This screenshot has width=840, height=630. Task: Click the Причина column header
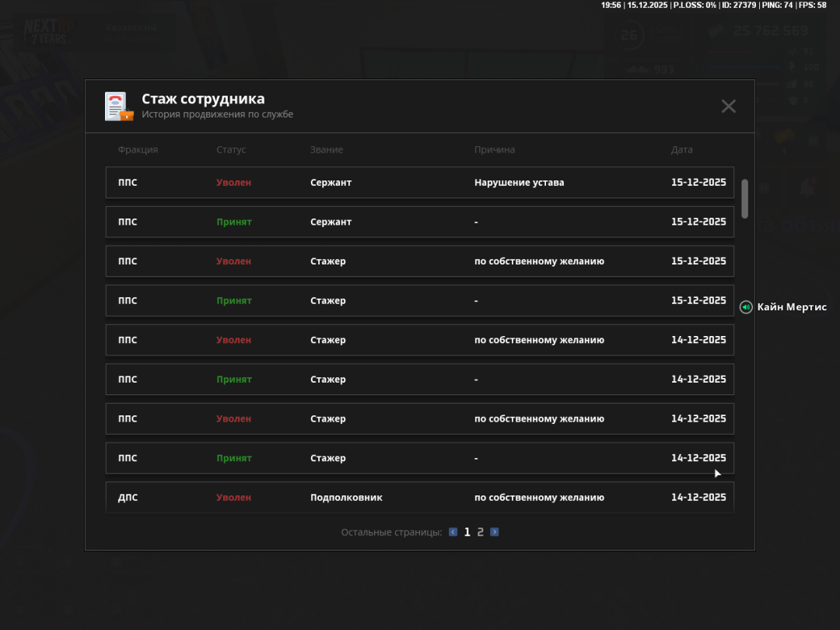click(x=495, y=150)
